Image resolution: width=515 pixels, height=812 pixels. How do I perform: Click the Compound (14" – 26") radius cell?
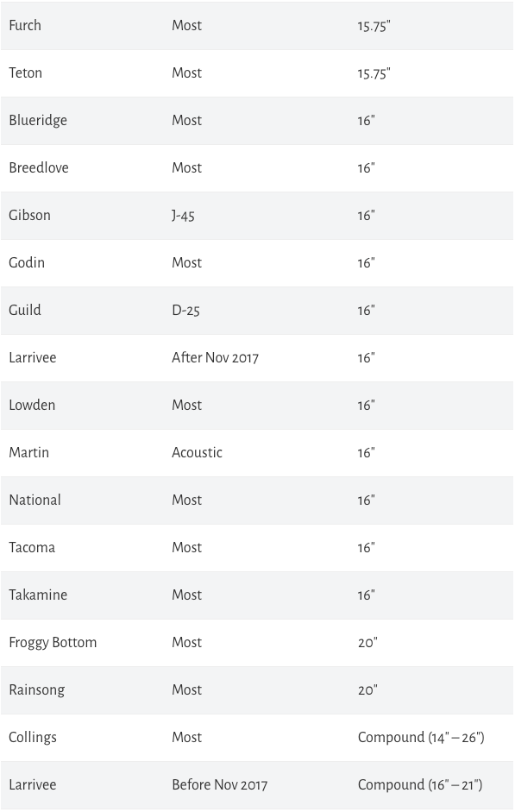click(421, 738)
